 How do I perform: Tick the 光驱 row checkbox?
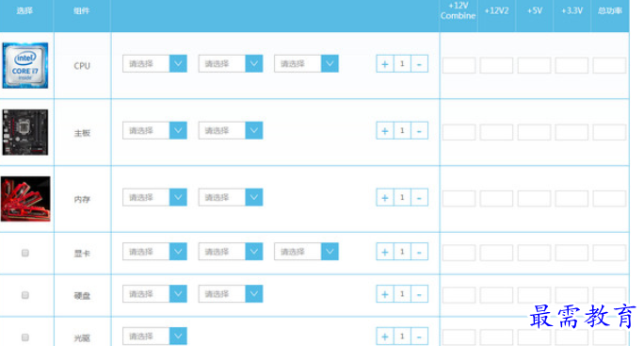pyautogui.click(x=25, y=338)
